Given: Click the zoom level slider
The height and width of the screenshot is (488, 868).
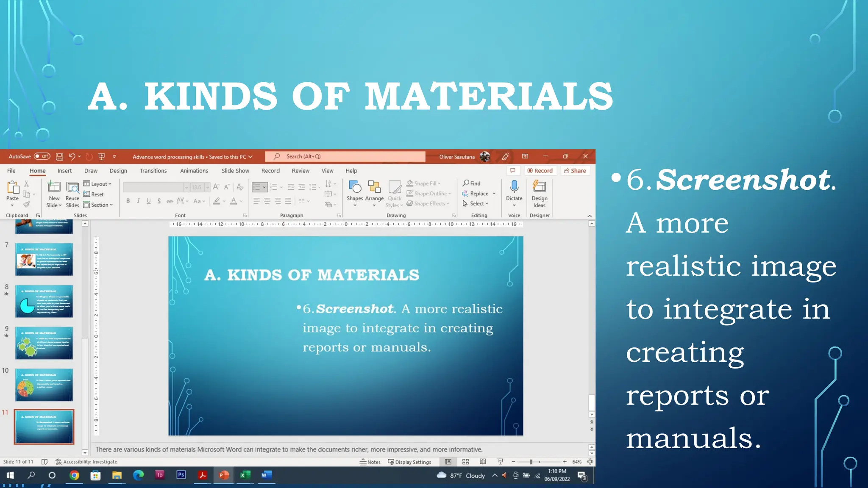Looking at the screenshot, I should (531, 462).
